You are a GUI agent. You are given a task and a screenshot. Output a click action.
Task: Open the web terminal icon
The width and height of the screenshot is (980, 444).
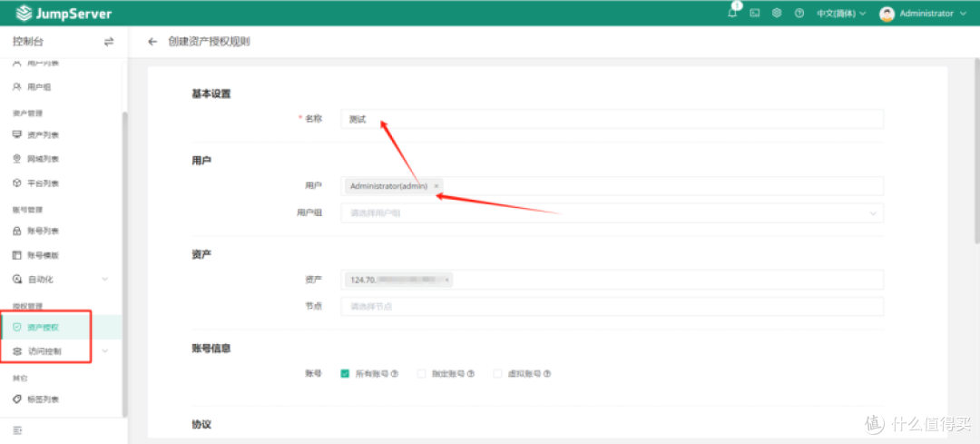(x=755, y=13)
